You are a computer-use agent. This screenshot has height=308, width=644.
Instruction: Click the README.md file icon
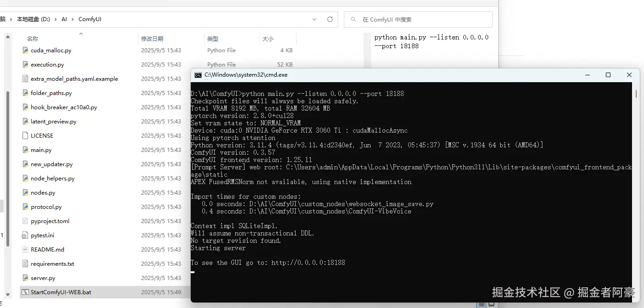tap(26, 249)
